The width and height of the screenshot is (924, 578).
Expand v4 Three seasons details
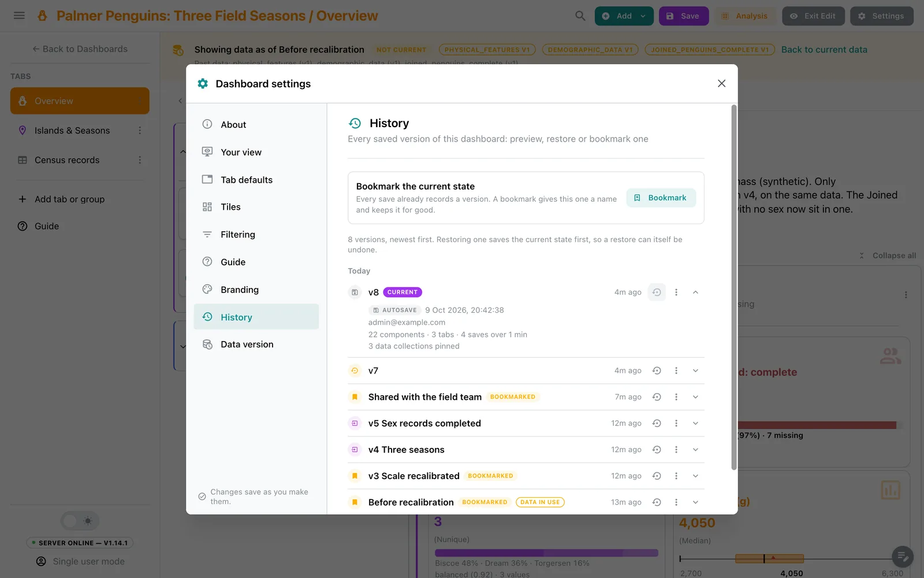(x=695, y=450)
